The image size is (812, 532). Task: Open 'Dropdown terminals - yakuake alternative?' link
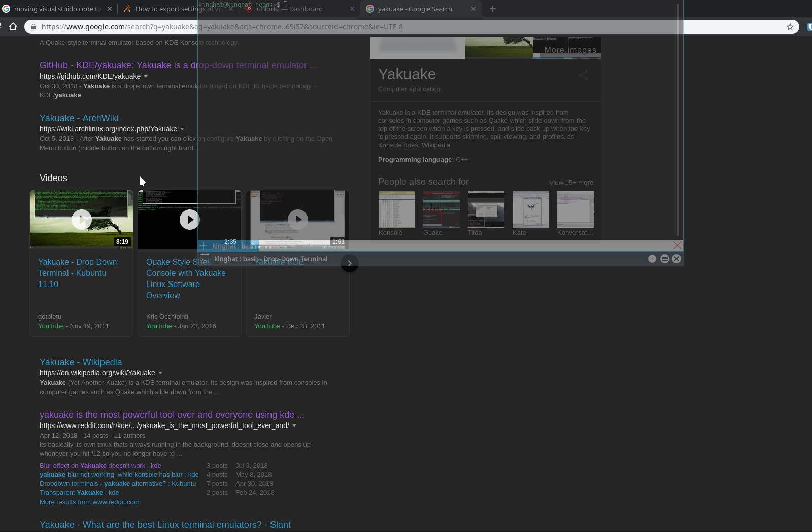click(118, 483)
